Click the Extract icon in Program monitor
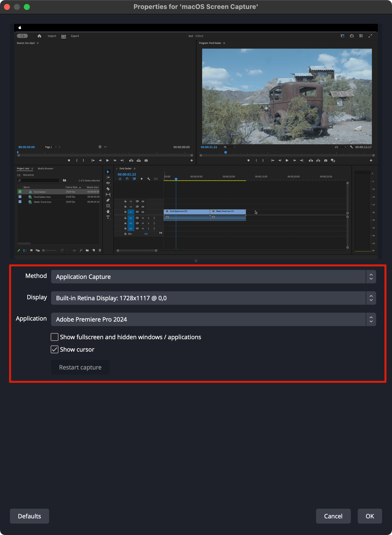Viewport: 392px width, 535px height. [x=318, y=161]
